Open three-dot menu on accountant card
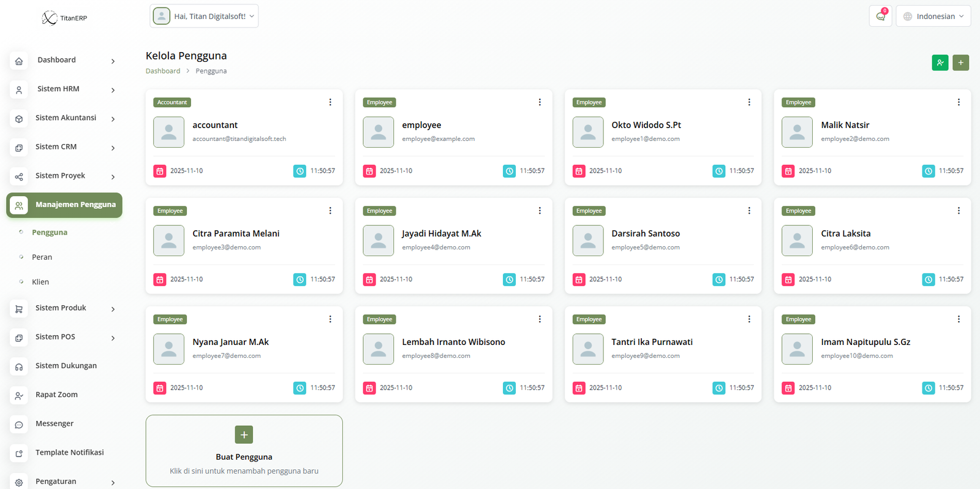The width and height of the screenshot is (980, 489). coord(330,102)
